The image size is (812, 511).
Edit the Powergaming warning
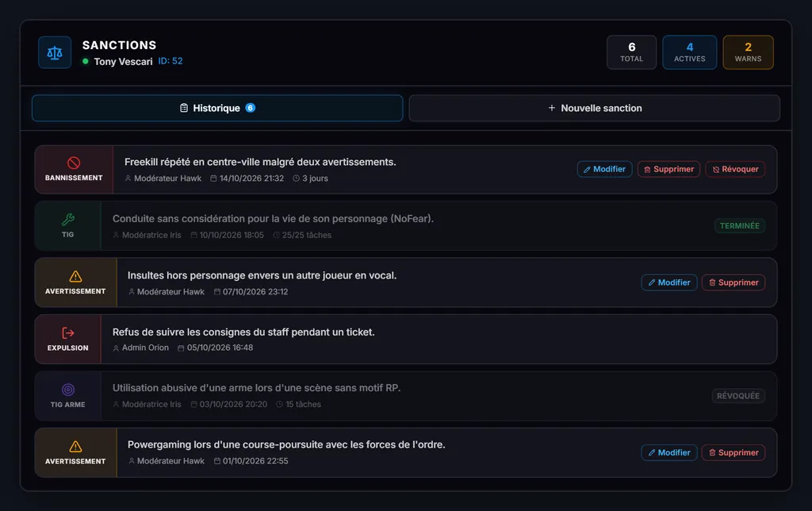click(x=669, y=452)
